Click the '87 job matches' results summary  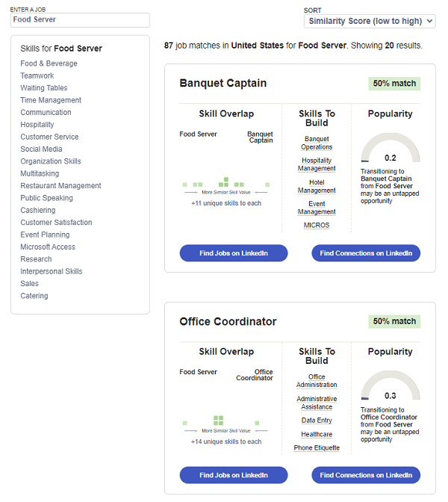[x=293, y=46]
